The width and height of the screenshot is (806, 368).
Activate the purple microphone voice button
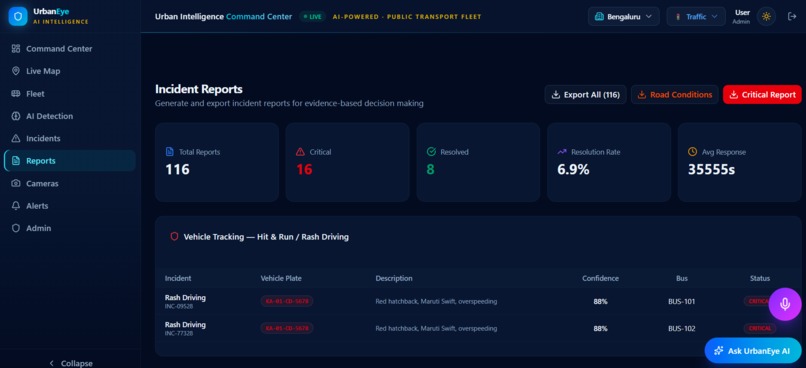click(x=785, y=304)
